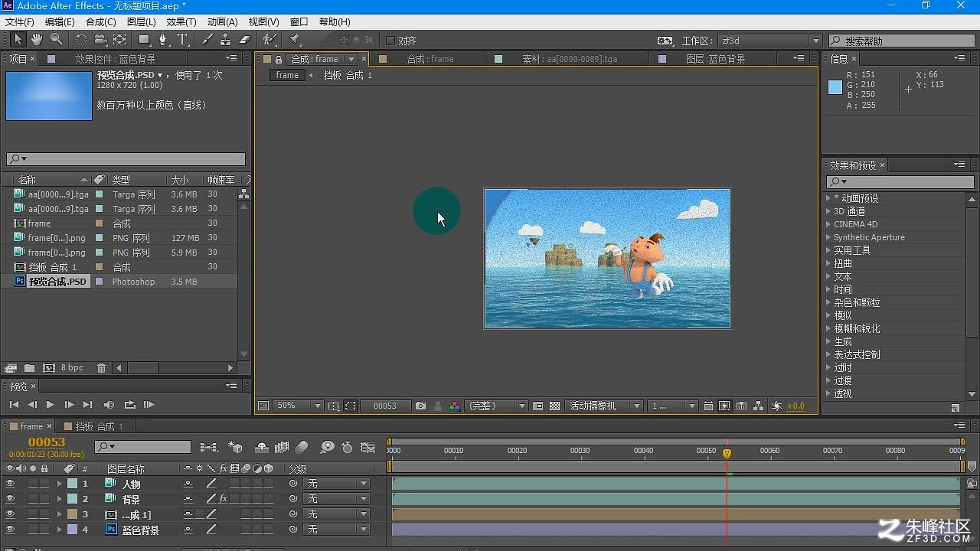Select the Pan Behind anchor point tool
Image resolution: width=980 pixels, height=551 pixels.
[x=119, y=40]
